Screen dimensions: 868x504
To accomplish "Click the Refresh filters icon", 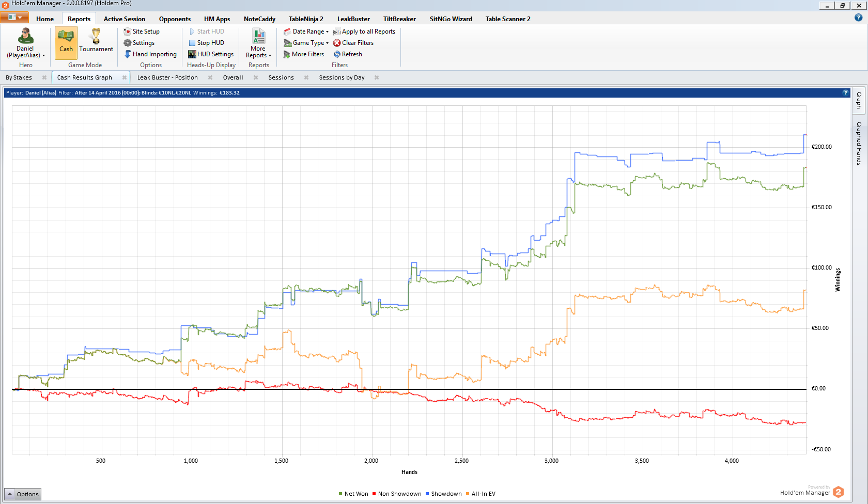I will 337,54.
